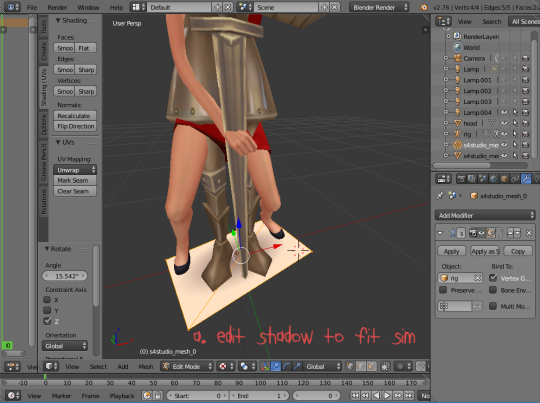
Task: Toggle Armature modifier edit mode display
Action: pyautogui.click(x=490, y=233)
